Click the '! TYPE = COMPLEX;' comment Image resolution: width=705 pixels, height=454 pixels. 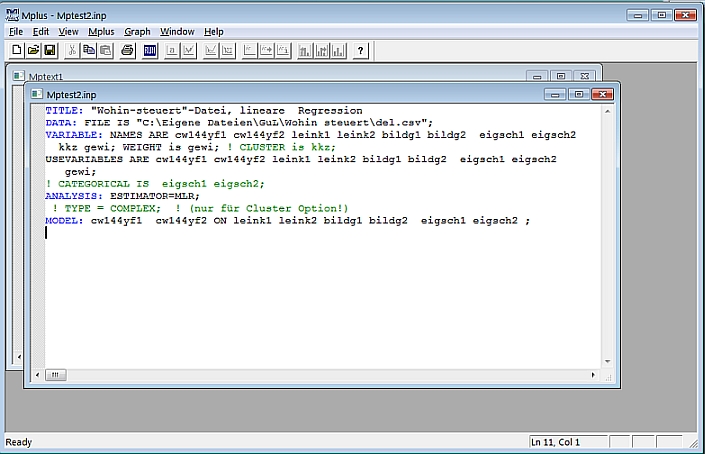click(x=107, y=209)
